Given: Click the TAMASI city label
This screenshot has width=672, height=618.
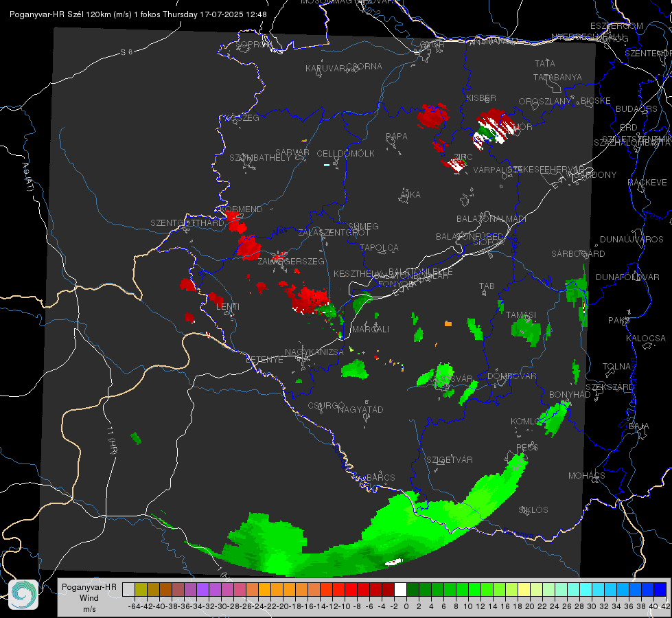Looking at the screenshot, I should tap(521, 314).
